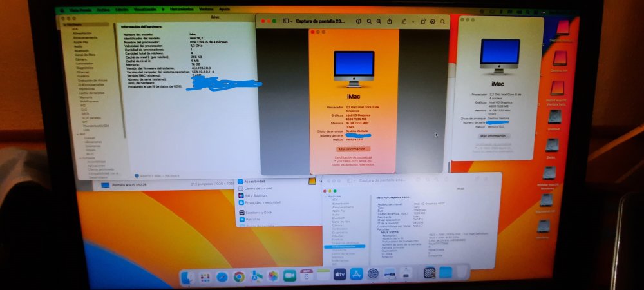Open Calendar from the Dock
The height and width of the screenshot is (290, 644).
click(307, 275)
